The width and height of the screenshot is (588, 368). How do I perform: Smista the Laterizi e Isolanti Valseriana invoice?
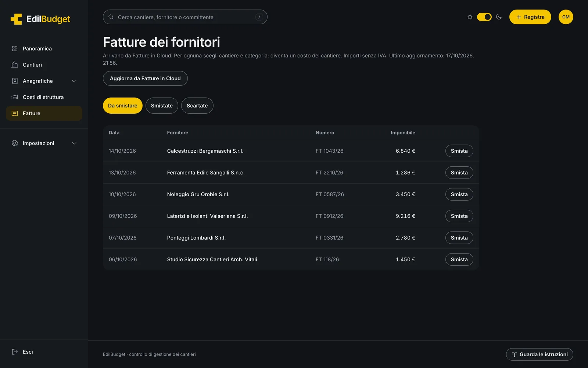tap(459, 216)
